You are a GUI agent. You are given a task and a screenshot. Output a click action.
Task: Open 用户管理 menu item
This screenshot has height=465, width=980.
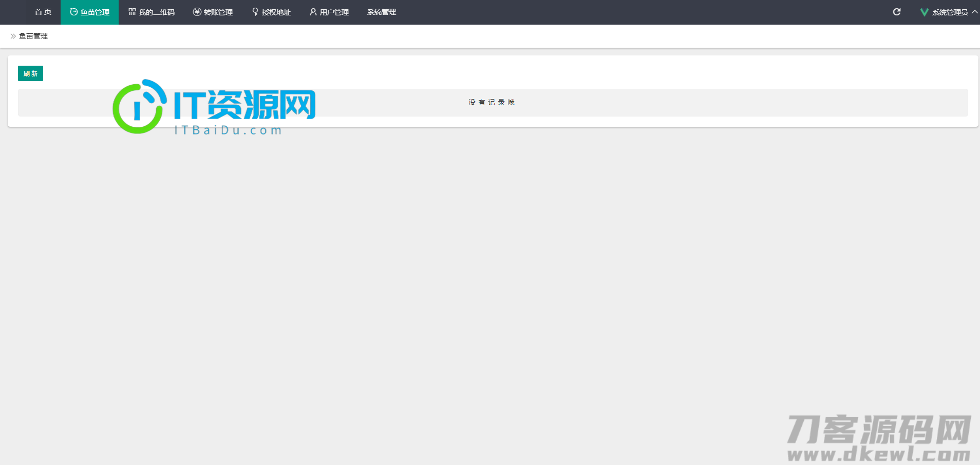pyautogui.click(x=329, y=12)
